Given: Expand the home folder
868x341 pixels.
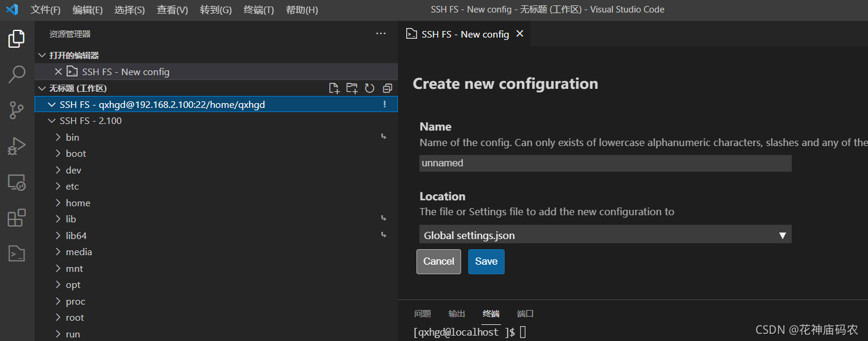Looking at the screenshot, I should 77,203.
